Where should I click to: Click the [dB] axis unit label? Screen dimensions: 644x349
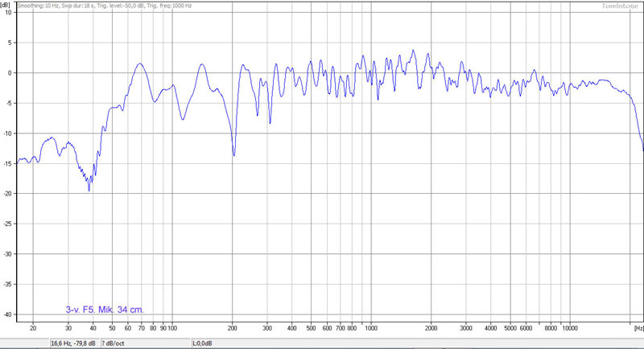[x=6, y=6]
